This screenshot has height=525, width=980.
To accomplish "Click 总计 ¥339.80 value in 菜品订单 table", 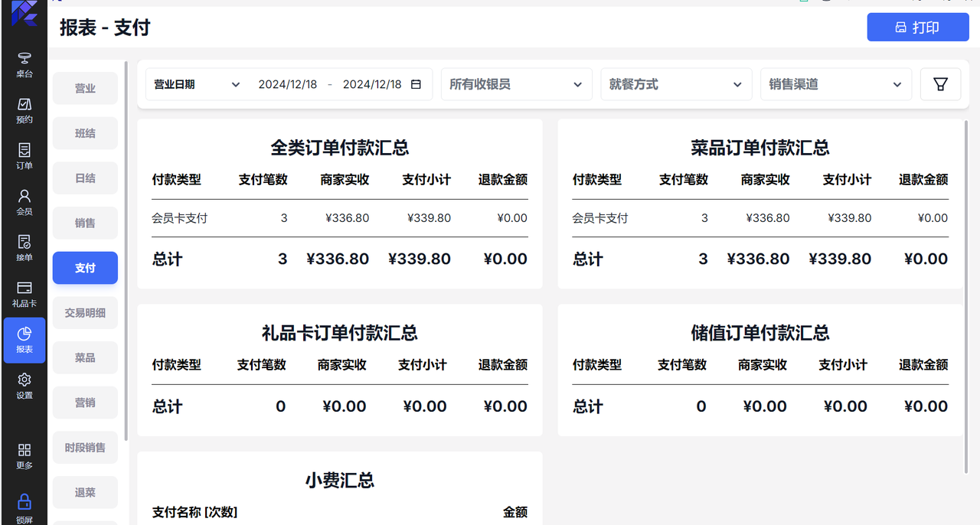I will (840, 259).
